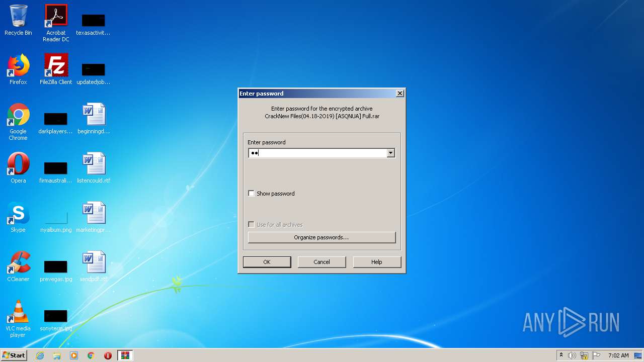This screenshot has height=362, width=644.
Task: Launch Internet Explorer from the taskbar
Action: coord(40,355)
